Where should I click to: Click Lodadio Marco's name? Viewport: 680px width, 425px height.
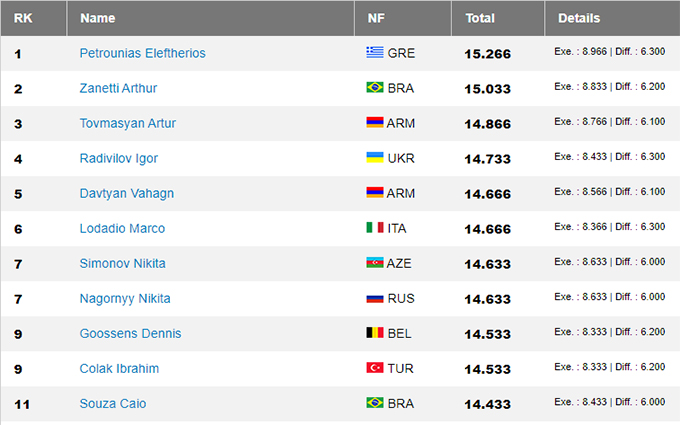point(122,228)
